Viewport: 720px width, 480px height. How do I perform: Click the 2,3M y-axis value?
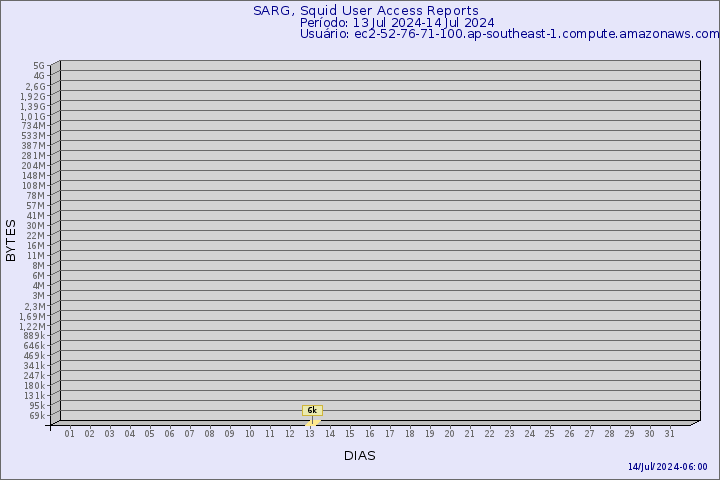35,306
